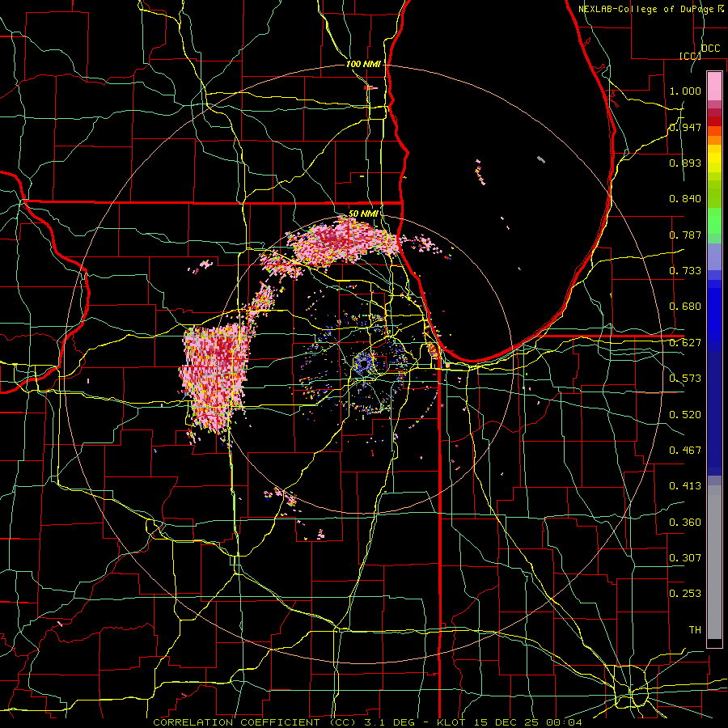Viewport: 728px width, 728px height.
Task: Pick the yellow color bar segment
Action: coord(714,158)
